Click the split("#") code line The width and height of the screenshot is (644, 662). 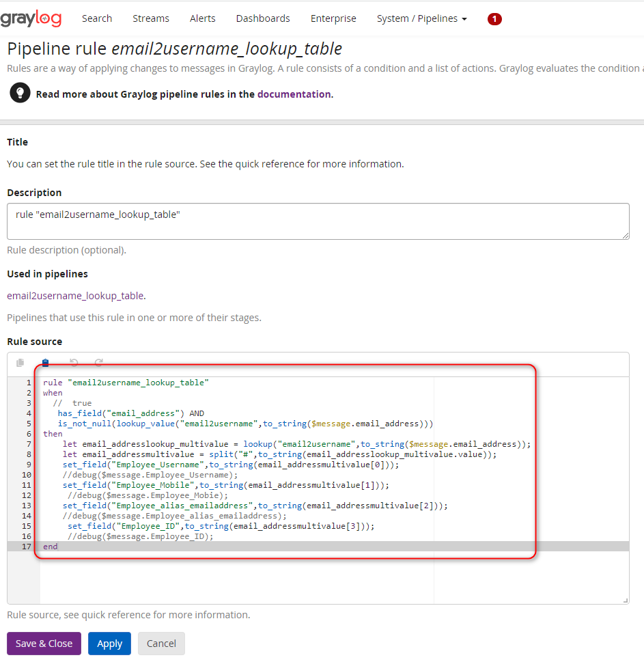pyautogui.click(x=279, y=454)
